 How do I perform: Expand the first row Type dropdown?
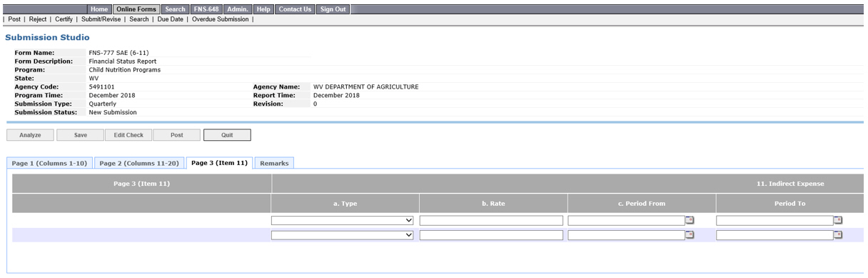pos(343,220)
